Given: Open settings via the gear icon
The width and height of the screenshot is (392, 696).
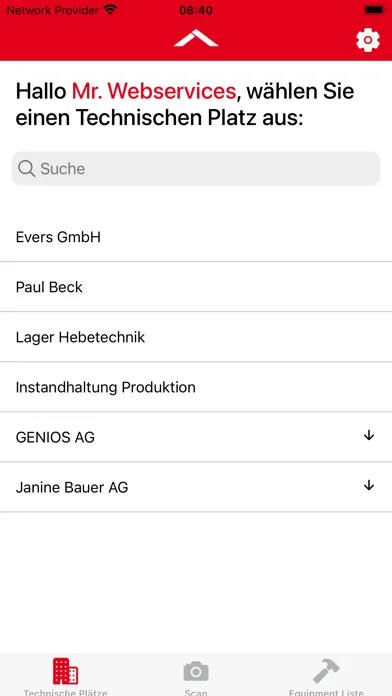Looking at the screenshot, I should coord(368,40).
